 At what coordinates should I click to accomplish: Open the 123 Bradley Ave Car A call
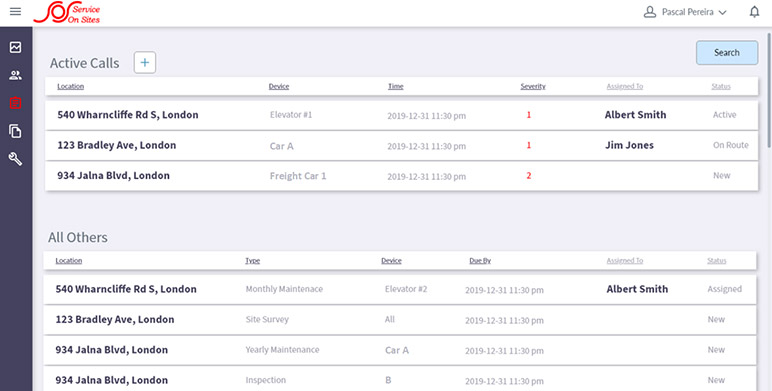pyautogui.click(x=401, y=146)
